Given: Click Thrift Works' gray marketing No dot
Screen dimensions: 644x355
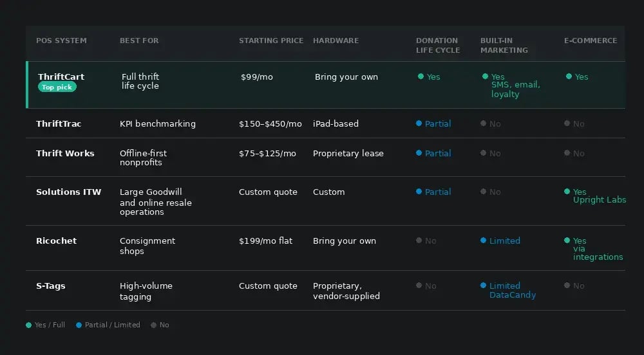Looking at the screenshot, I should coord(484,153).
